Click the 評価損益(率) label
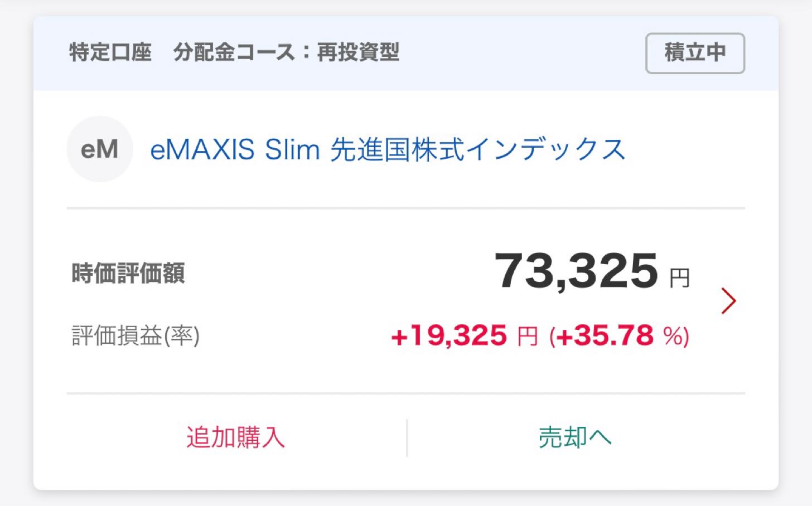Screen dimensions: 812x506 (136, 336)
